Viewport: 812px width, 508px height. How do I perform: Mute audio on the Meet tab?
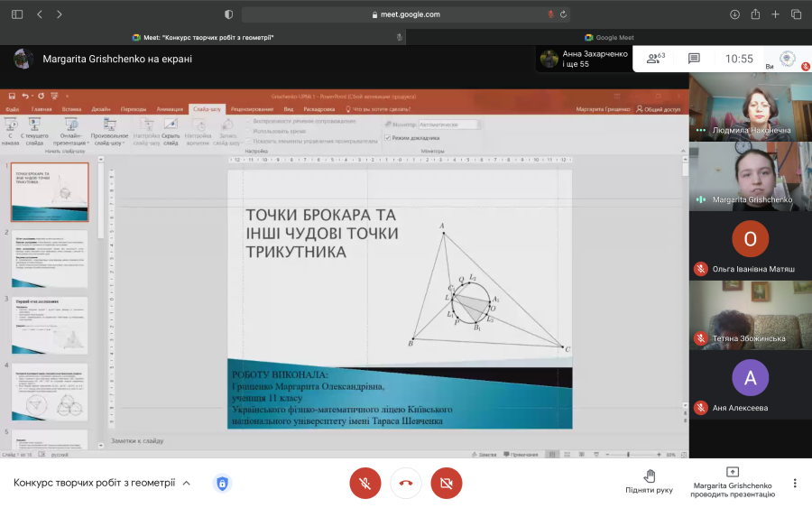pyautogui.click(x=400, y=37)
